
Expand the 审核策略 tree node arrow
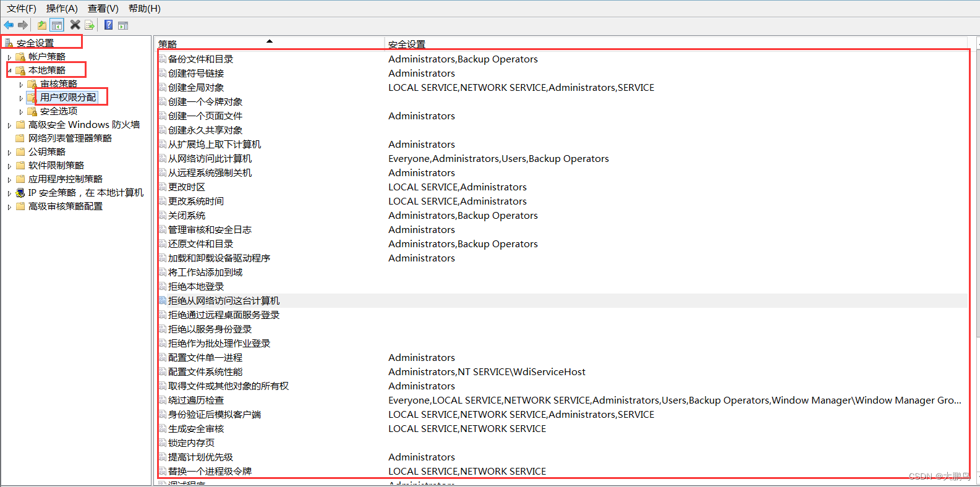pos(21,84)
